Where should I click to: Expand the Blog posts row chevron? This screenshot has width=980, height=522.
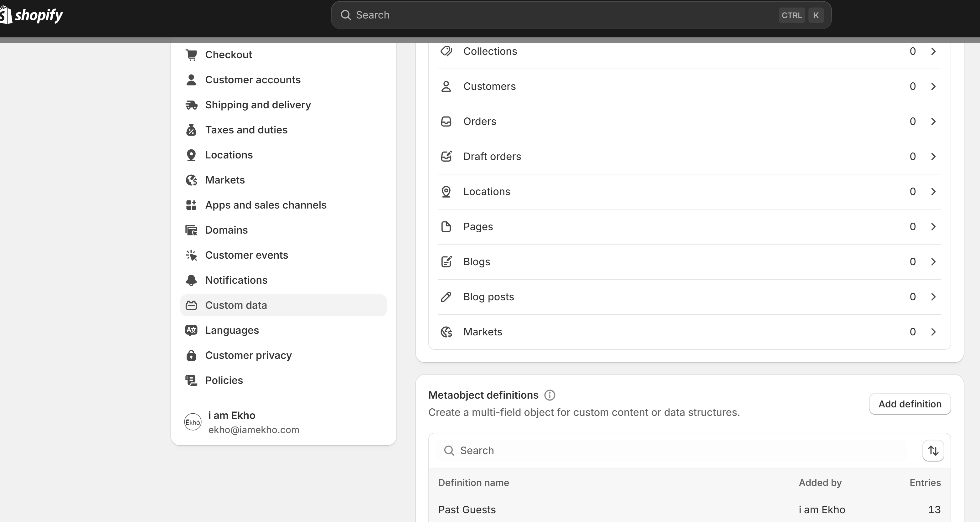[933, 297]
